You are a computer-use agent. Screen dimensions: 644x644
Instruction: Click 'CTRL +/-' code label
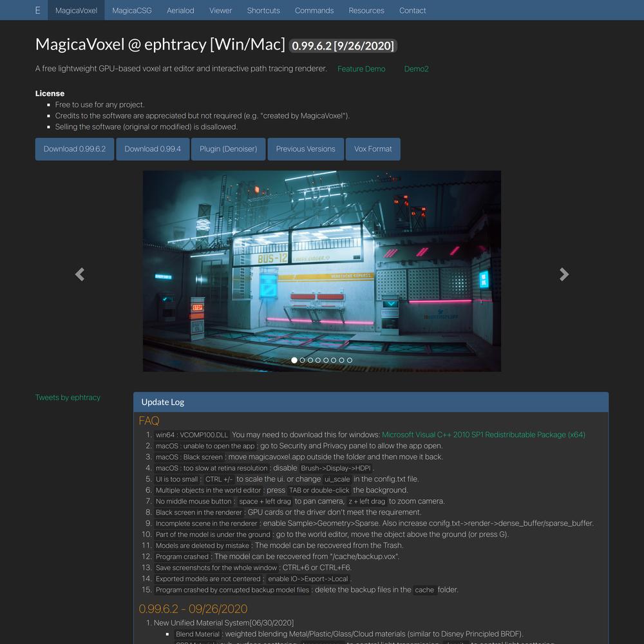[x=219, y=479]
